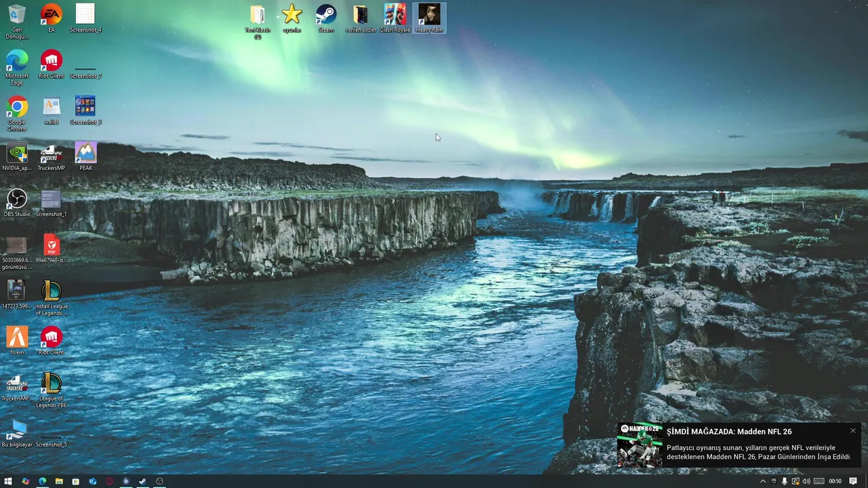868x488 pixels.
Task: Open Outlook from the taskbar
Action: pos(92,481)
